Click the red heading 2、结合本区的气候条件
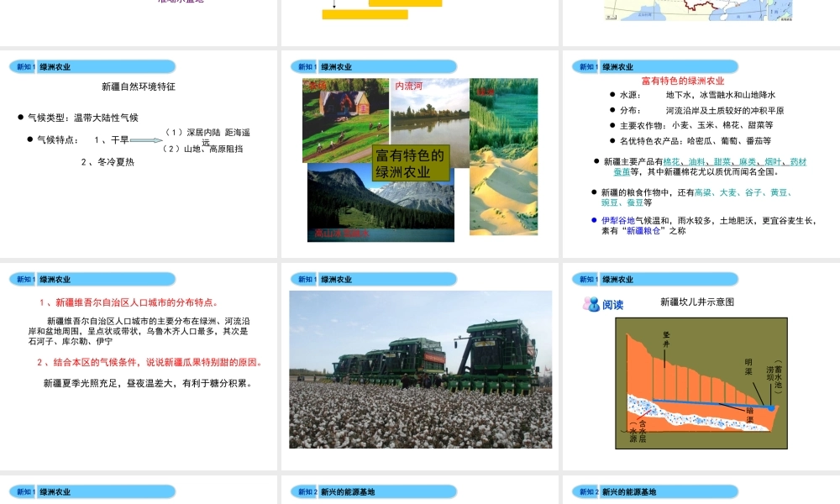Image resolution: width=840 pixels, height=504 pixels. [x=150, y=363]
